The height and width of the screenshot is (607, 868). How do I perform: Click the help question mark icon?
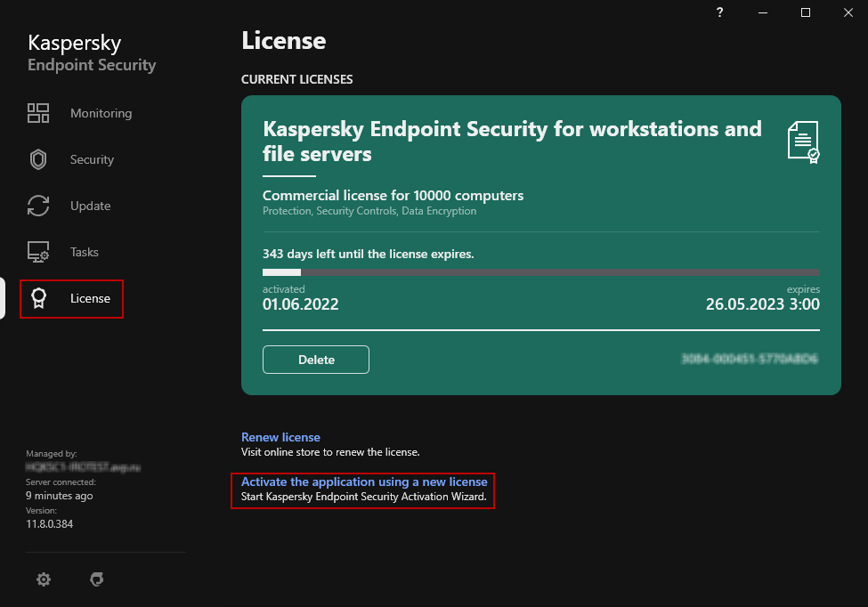coord(719,12)
